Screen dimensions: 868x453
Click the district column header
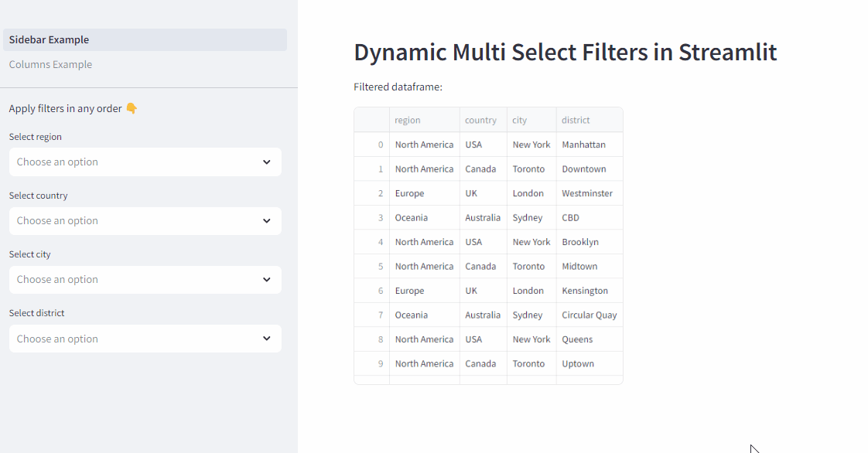pyautogui.click(x=589, y=120)
